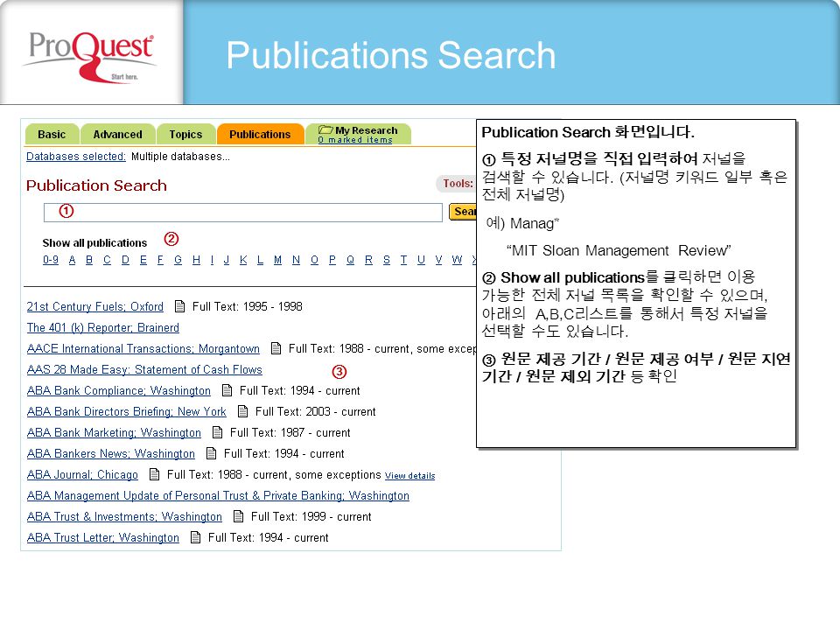Click full text icon for ABA Bank Compliance
Viewport: 840px width, 630px height.
[x=227, y=390]
